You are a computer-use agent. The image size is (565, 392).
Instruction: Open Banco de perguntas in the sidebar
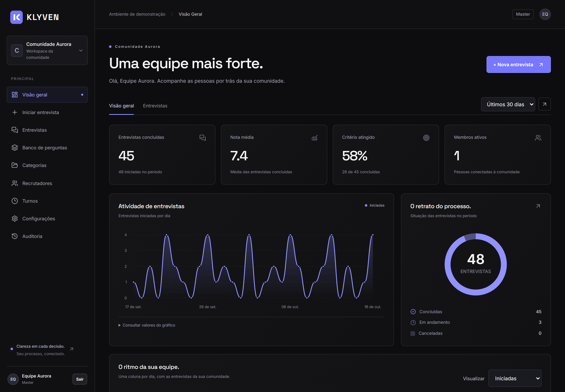pos(47,148)
